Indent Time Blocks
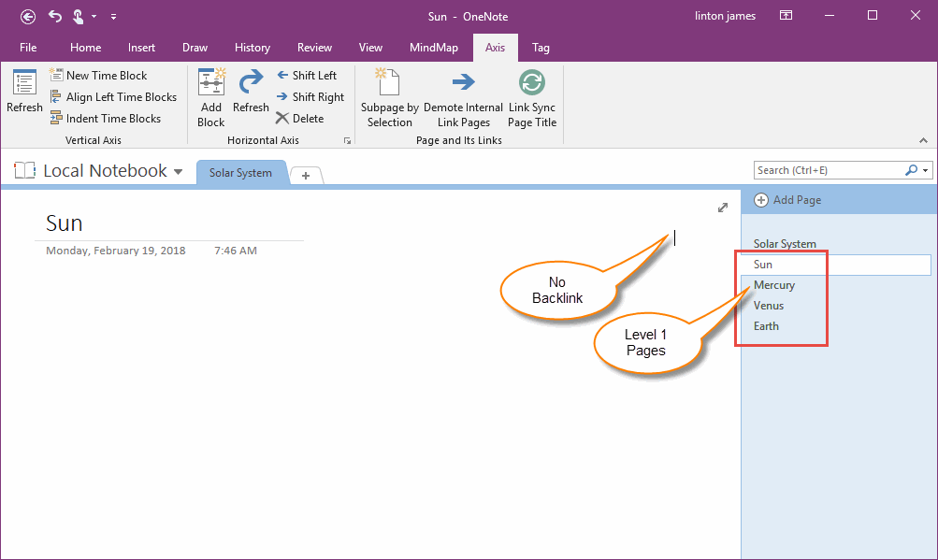The width and height of the screenshot is (938, 560). (106, 119)
